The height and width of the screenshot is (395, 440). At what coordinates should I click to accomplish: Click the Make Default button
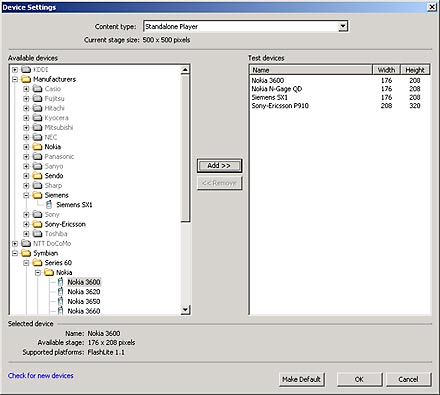pos(301,379)
